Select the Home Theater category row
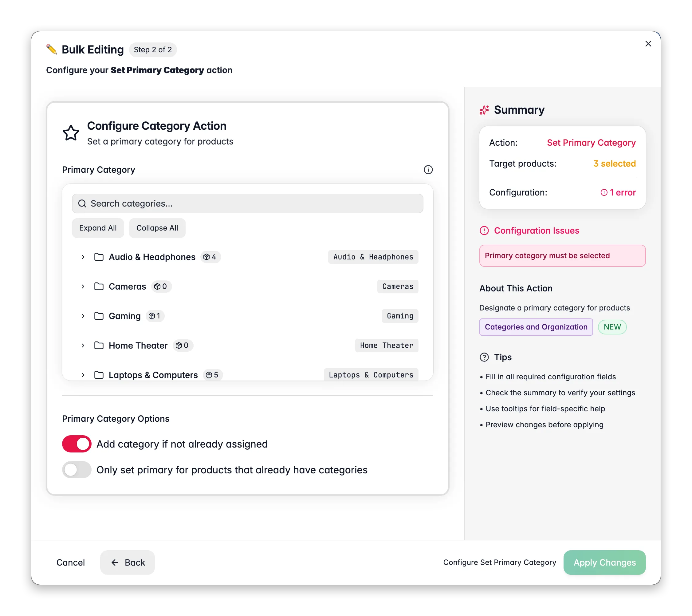This screenshot has width=692, height=616. (x=247, y=346)
